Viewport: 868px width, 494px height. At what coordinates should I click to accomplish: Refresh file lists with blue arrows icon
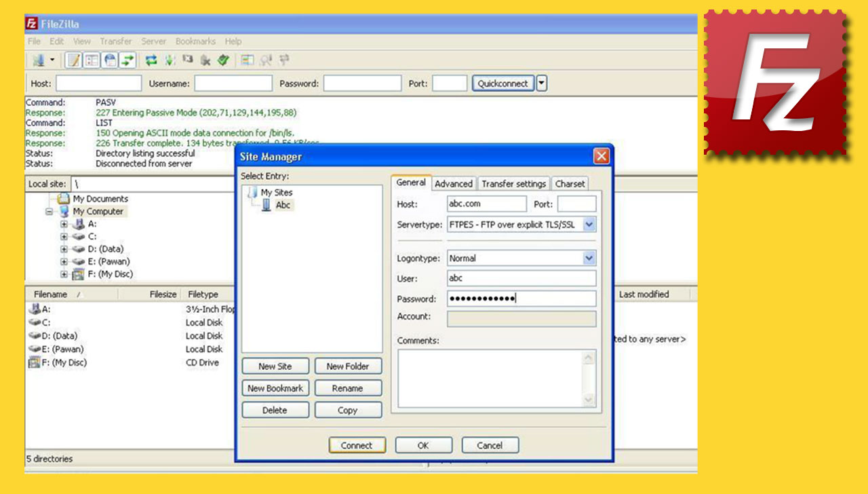tap(151, 60)
